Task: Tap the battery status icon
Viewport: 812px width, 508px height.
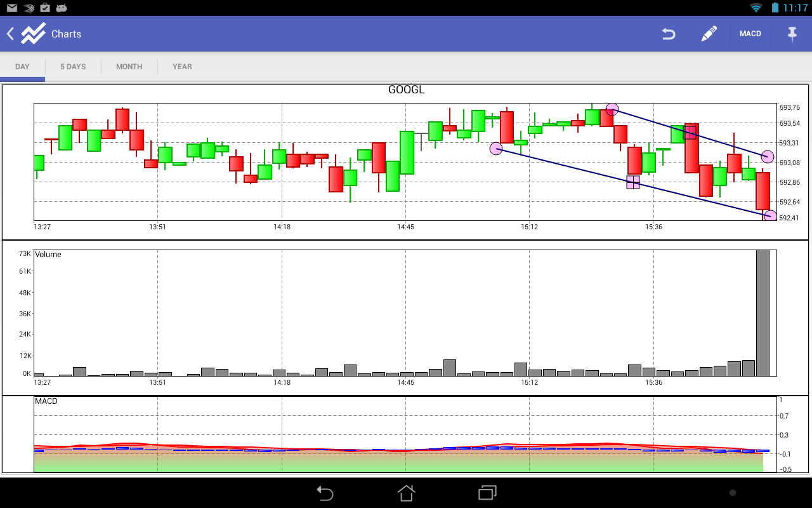Action: coord(775,8)
